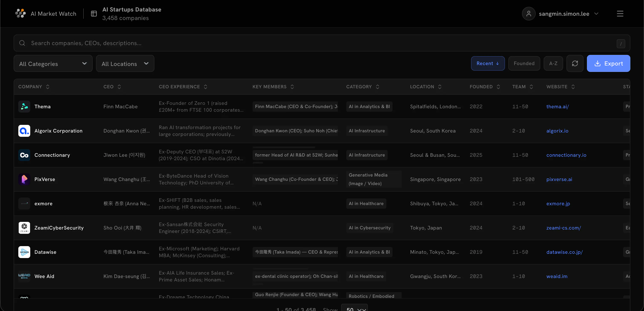Click the database table icon in header
The height and width of the screenshot is (311, 644).
pyautogui.click(x=94, y=14)
